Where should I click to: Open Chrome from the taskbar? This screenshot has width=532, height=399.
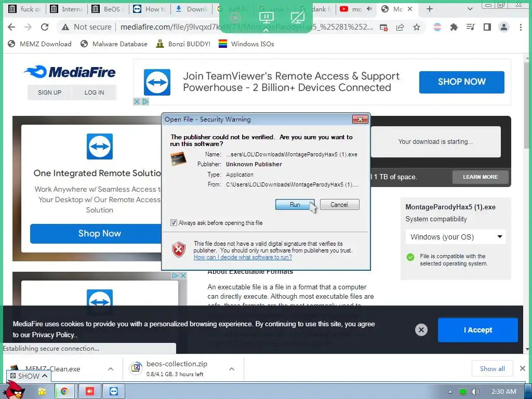[x=64, y=392]
